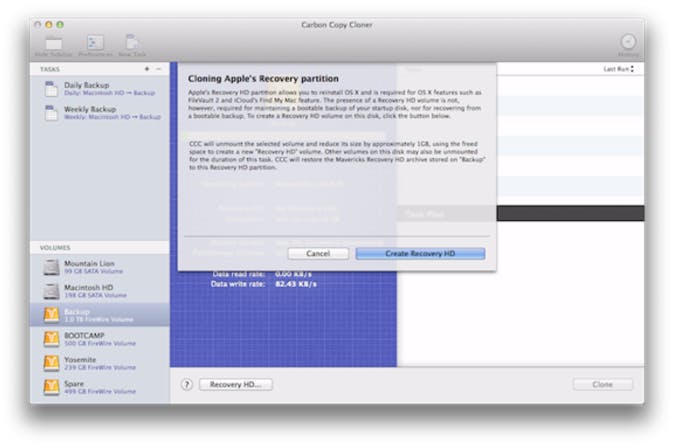Click the BOOTCAMP FireWire drive icon
Viewport: 674px width, 447px height.
(51, 339)
